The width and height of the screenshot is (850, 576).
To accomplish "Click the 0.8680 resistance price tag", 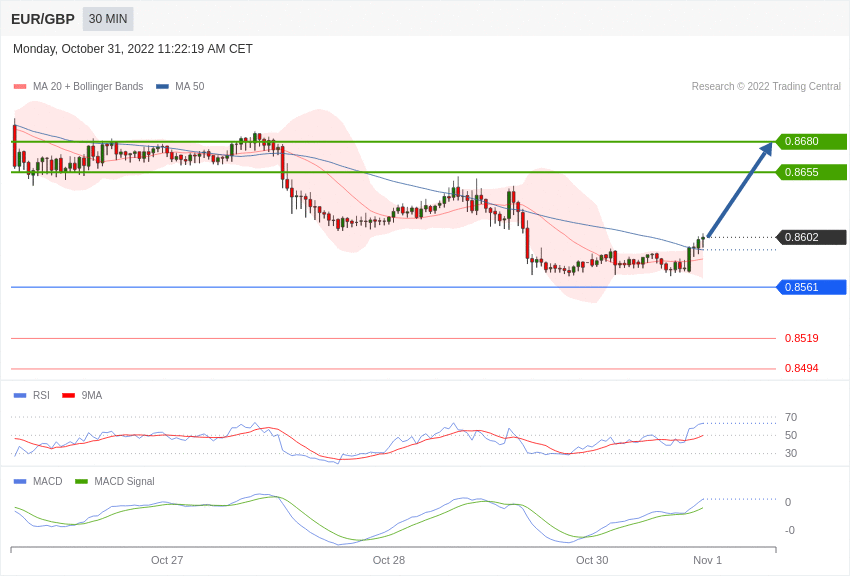I will 811,141.
